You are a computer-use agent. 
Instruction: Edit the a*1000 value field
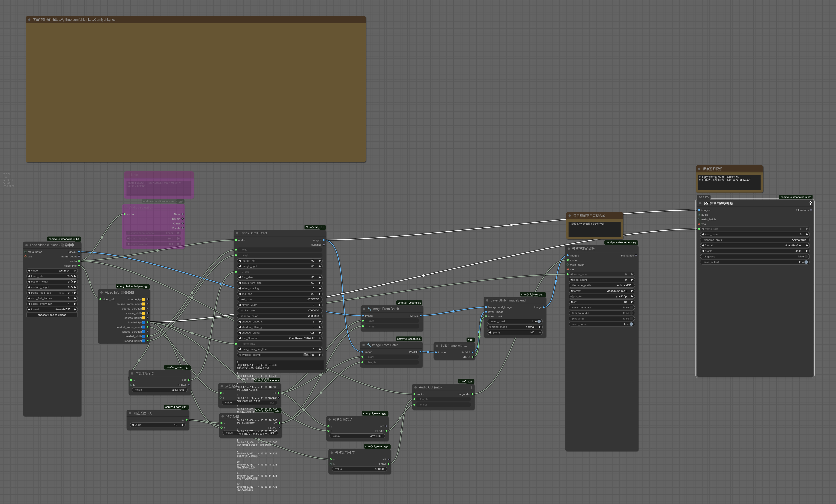click(x=359, y=469)
